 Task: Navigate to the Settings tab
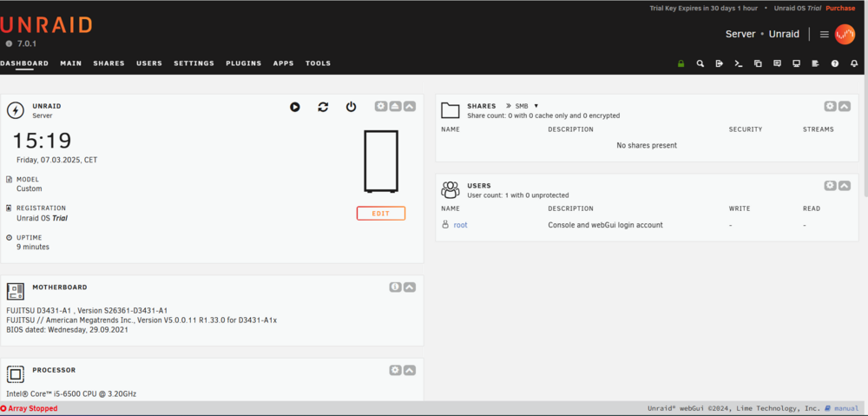click(x=194, y=63)
